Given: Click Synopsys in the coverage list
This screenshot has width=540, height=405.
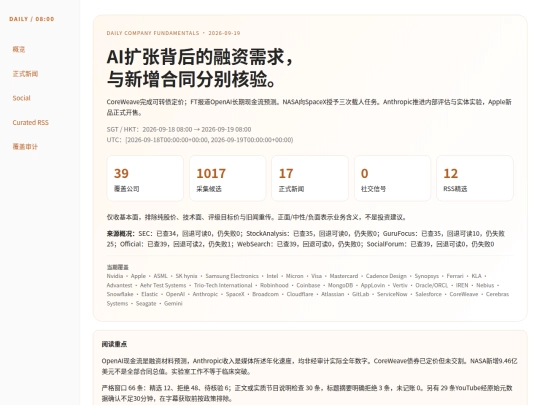Looking at the screenshot, I should (x=427, y=276).
